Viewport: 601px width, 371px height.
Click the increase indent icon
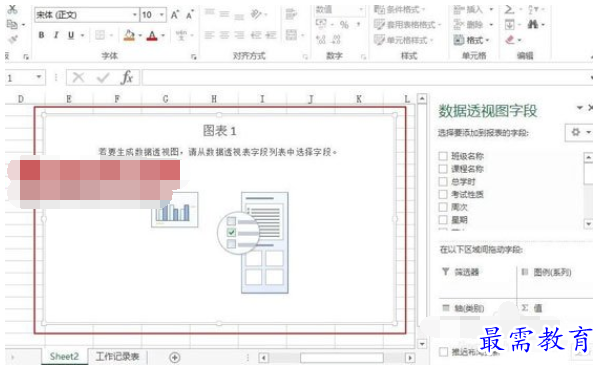(271, 35)
